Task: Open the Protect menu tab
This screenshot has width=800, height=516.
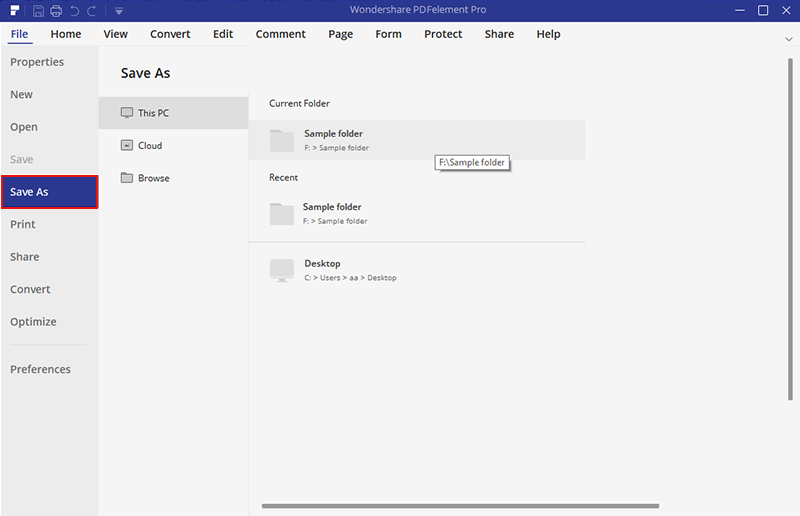Action: (442, 34)
